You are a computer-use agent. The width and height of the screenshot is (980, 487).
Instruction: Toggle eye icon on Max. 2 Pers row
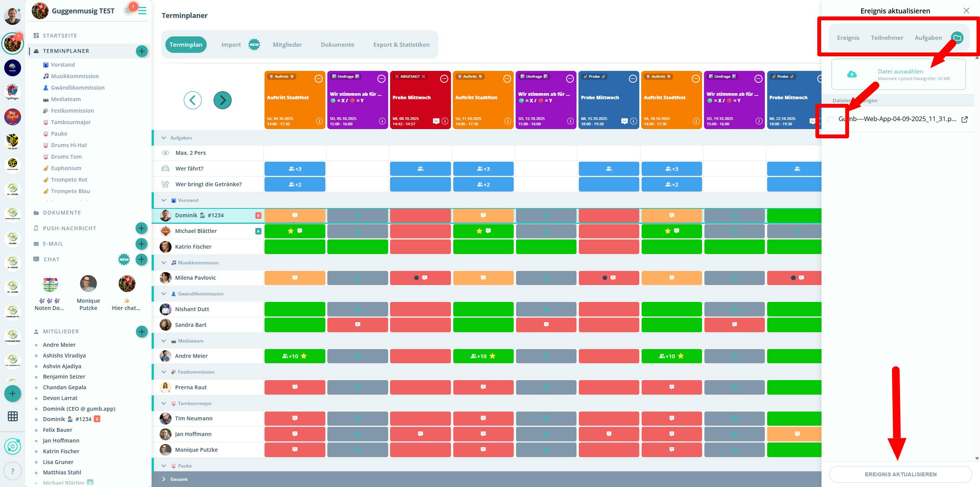[x=165, y=153]
